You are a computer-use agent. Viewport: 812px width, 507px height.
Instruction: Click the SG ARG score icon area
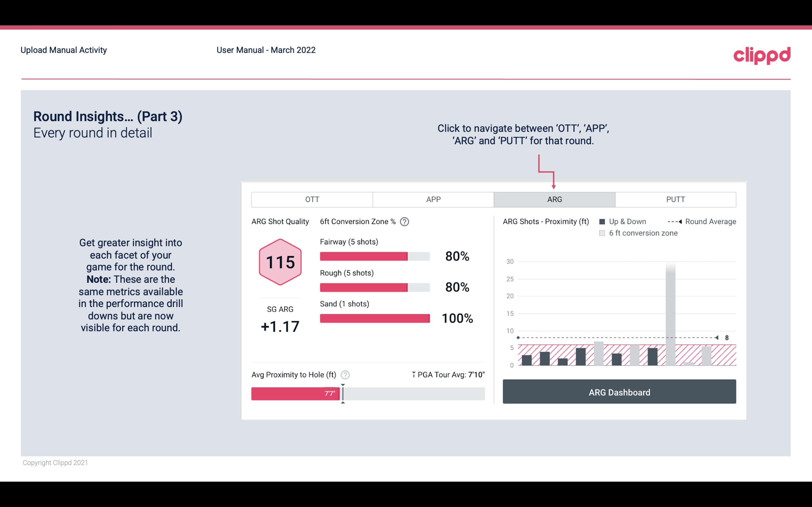[279, 262]
